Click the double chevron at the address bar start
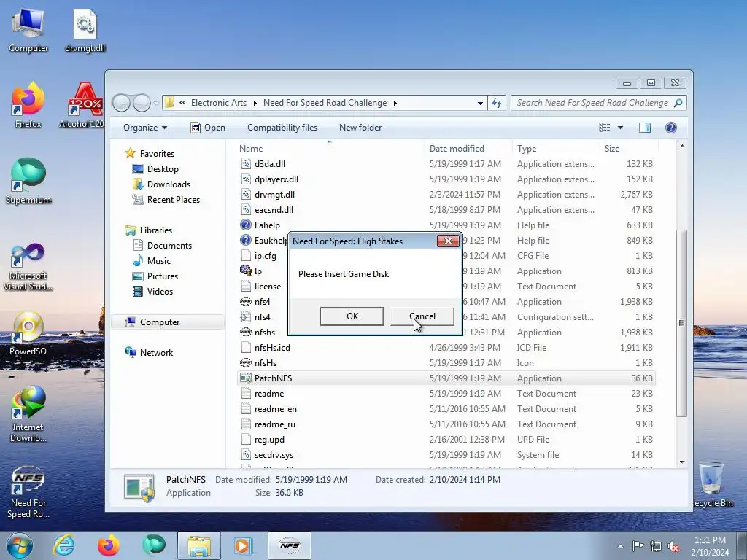This screenshot has width=747, height=560. click(182, 103)
